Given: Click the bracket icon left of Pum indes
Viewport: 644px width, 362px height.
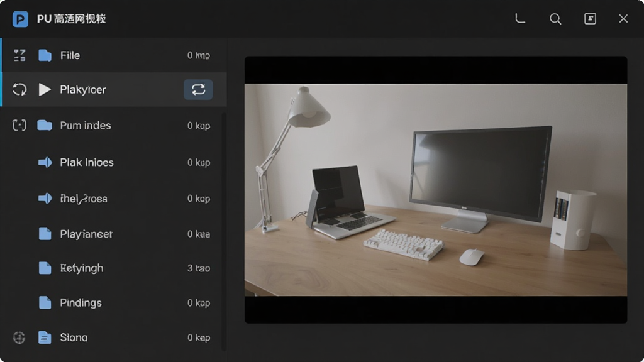Looking at the screenshot, I should (19, 125).
